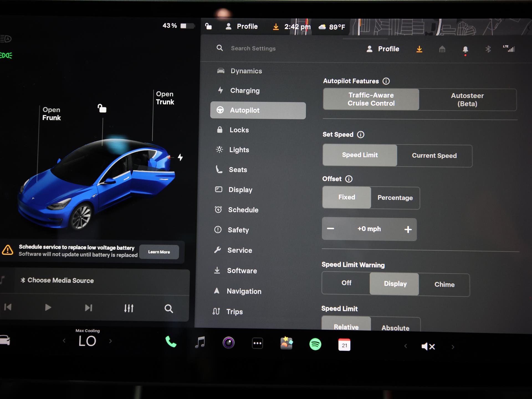Click the Autopilot Features info icon

[386, 81]
